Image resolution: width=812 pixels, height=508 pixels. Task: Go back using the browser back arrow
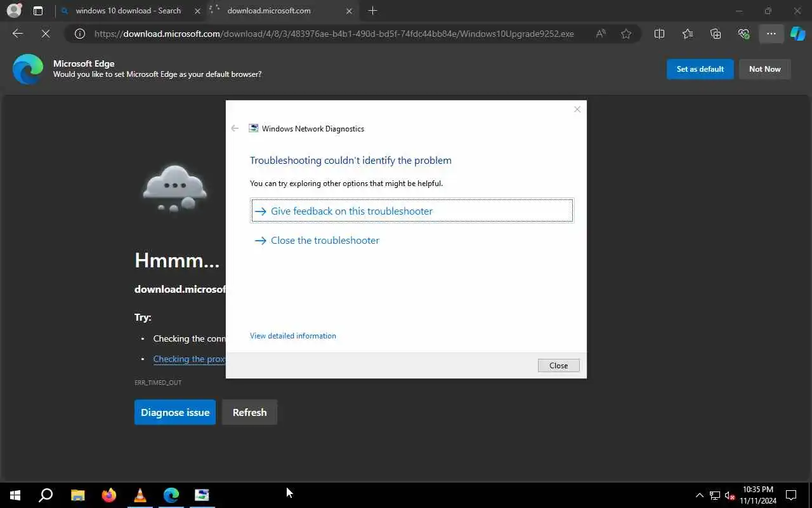(18, 34)
